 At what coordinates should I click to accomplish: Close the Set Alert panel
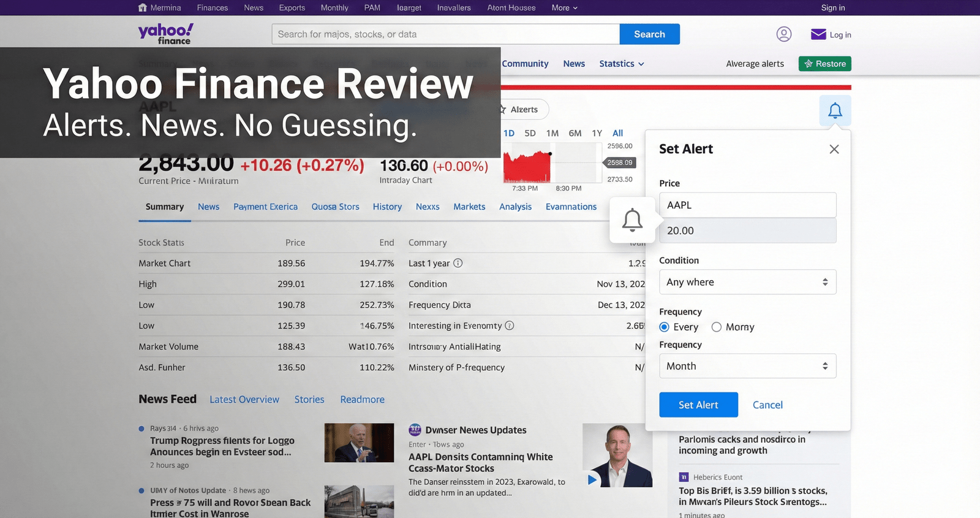[834, 149]
